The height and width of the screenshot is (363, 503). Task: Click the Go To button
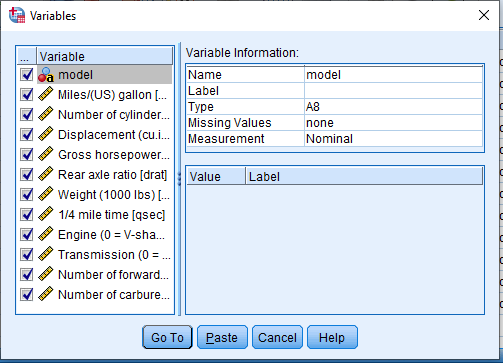coord(167,337)
